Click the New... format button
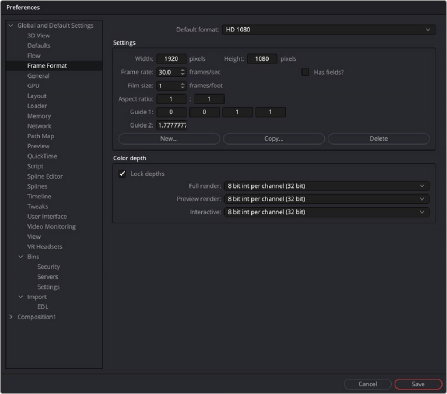447x394 pixels. 169,139
